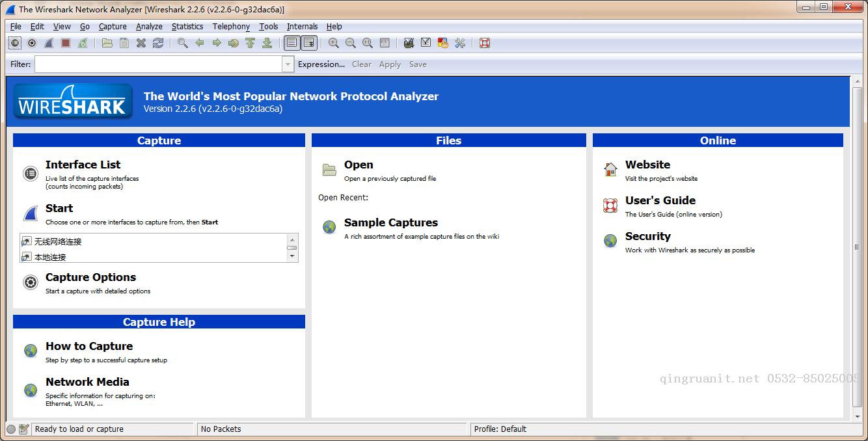Click the resize columns toolbar icon
Screen dimensions: 868x441
point(385,43)
